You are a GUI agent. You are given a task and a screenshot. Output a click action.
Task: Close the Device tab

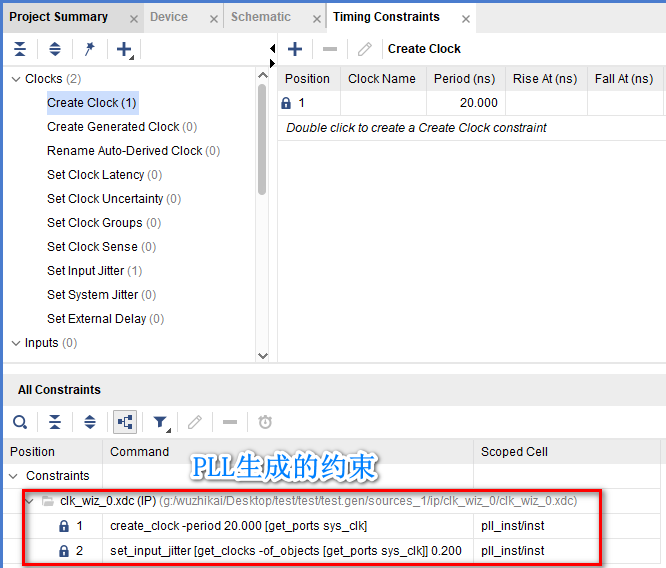[214, 19]
